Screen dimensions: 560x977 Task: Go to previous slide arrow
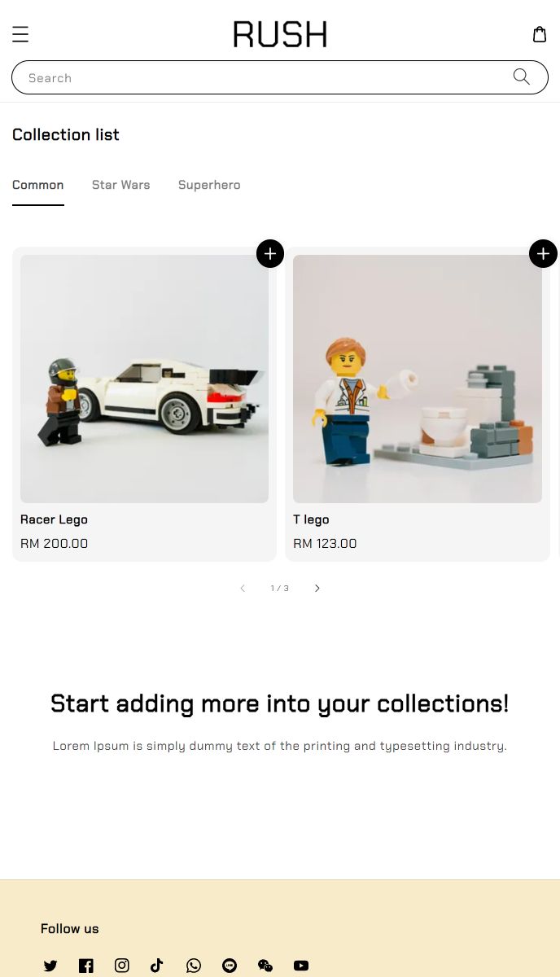[243, 588]
